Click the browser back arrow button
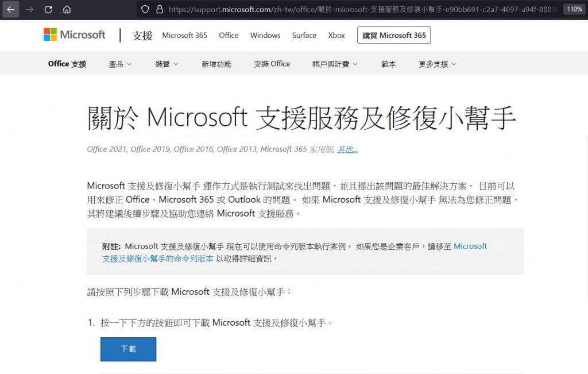The width and height of the screenshot is (588, 374). point(11,9)
